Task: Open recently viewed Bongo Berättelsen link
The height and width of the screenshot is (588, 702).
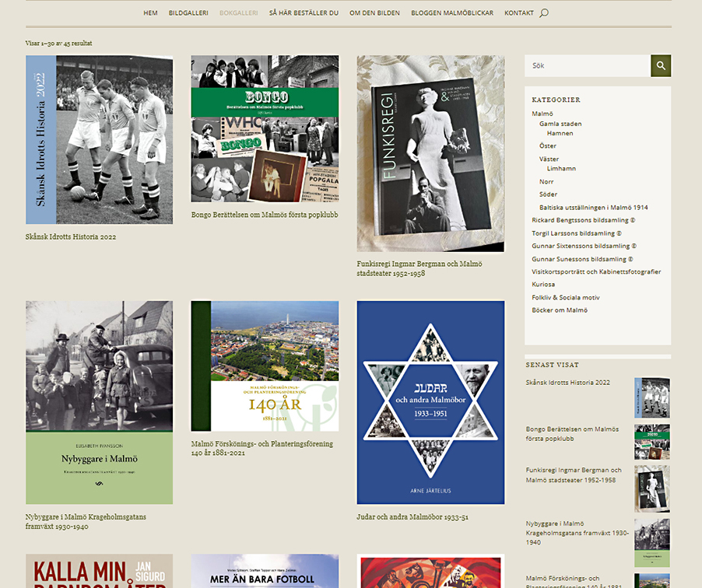Action: pyautogui.click(x=572, y=434)
